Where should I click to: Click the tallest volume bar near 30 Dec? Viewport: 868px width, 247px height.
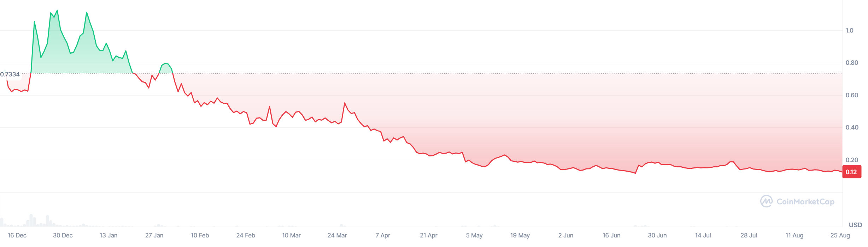(31, 220)
